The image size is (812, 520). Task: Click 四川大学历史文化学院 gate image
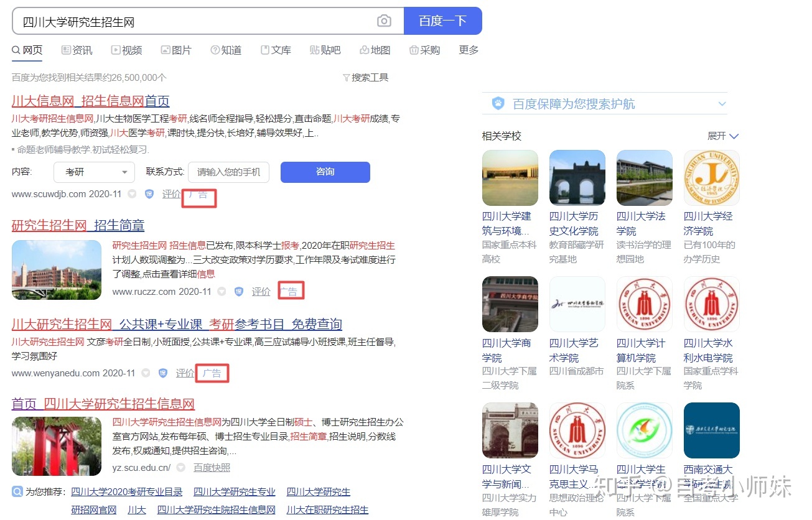pyautogui.click(x=577, y=178)
